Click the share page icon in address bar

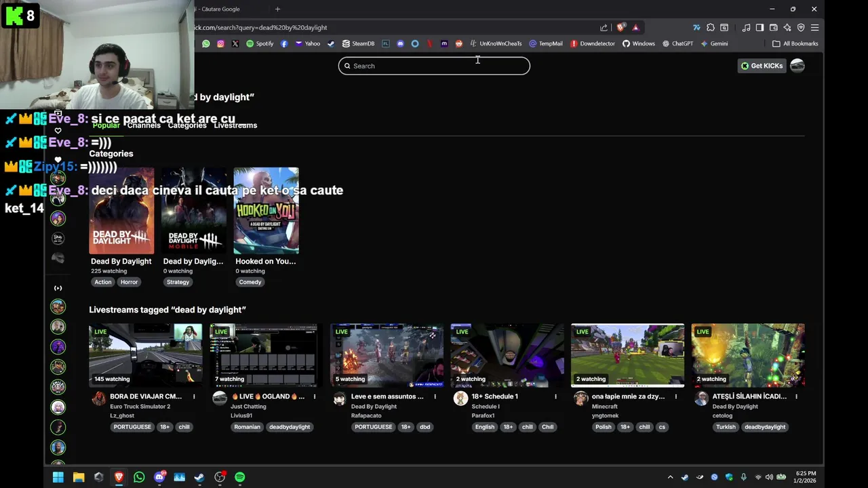[x=604, y=28]
